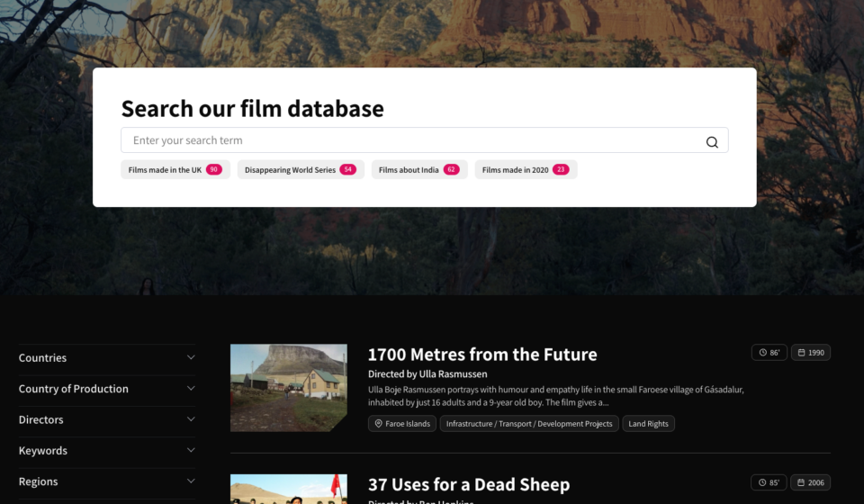This screenshot has height=504, width=864.
Task: Expand the Keywords filter
Action: click(x=107, y=451)
